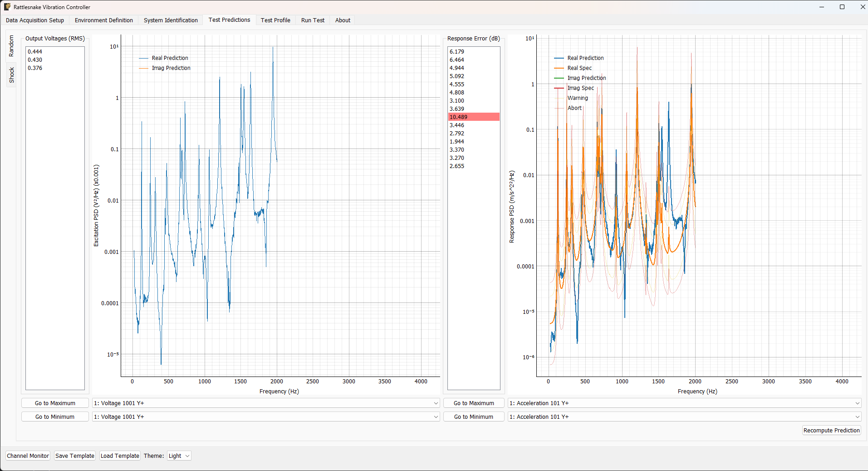The height and width of the screenshot is (471, 868).
Task: Select response error value 6.179
Action: [474, 52]
